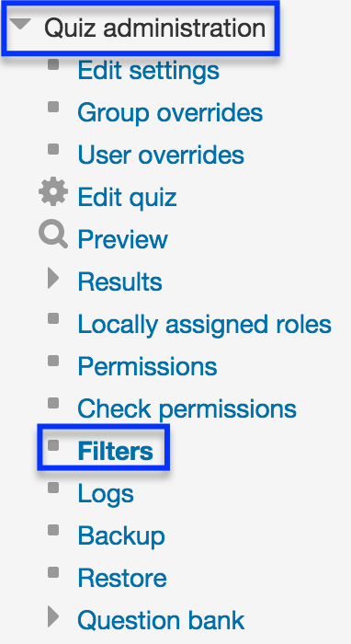Click the square bullet next to Filters
Image resolution: width=351 pixels, height=644 pixels.
pyautogui.click(x=53, y=445)
